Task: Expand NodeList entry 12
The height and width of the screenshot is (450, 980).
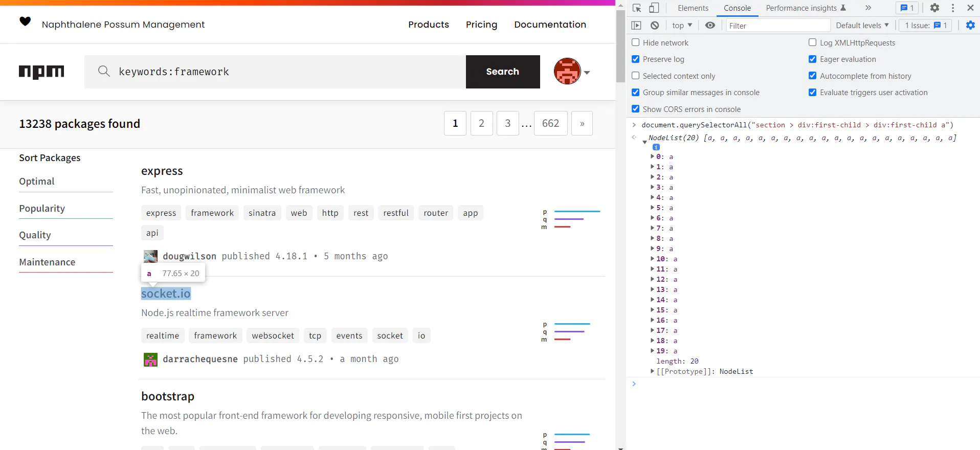Action: 653,279
